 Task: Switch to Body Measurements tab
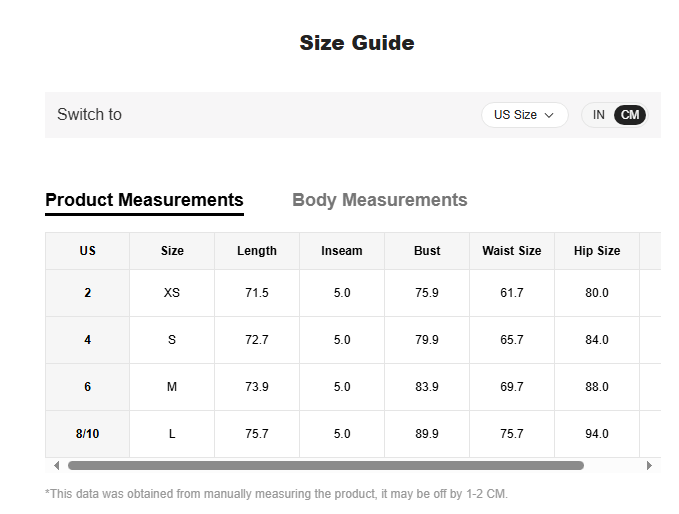pos(380,200)
